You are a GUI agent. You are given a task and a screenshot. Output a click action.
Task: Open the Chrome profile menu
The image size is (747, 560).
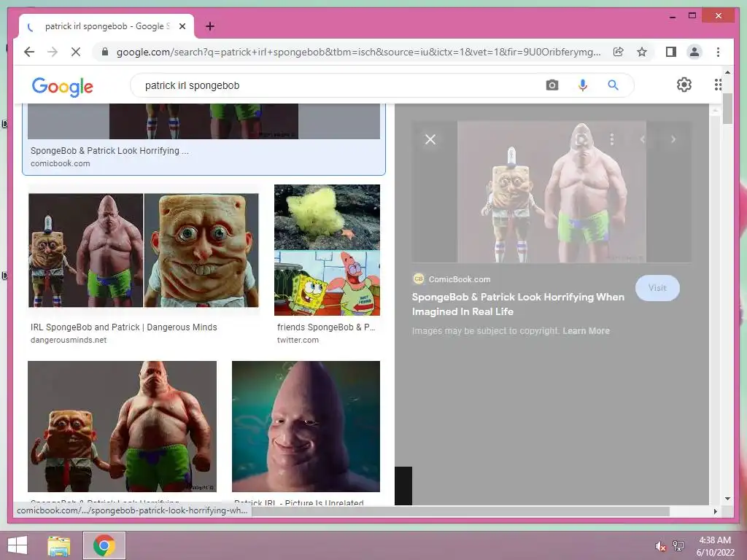click(x=694, y=52)
